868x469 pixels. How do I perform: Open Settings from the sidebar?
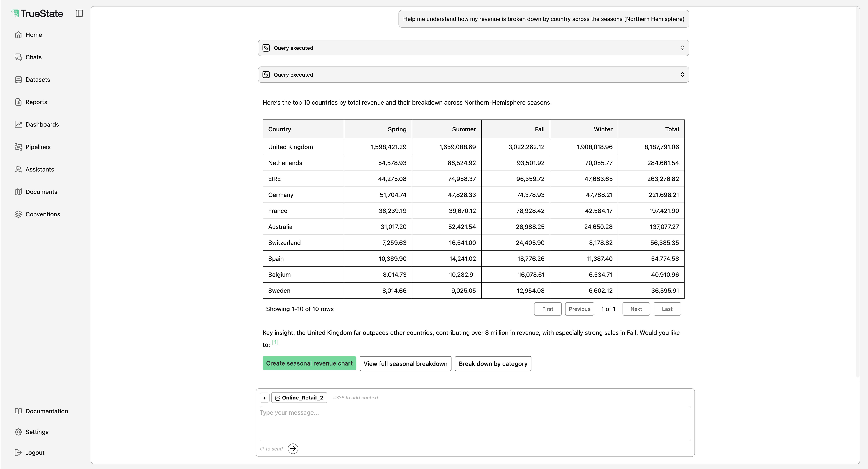click(37, 432)
